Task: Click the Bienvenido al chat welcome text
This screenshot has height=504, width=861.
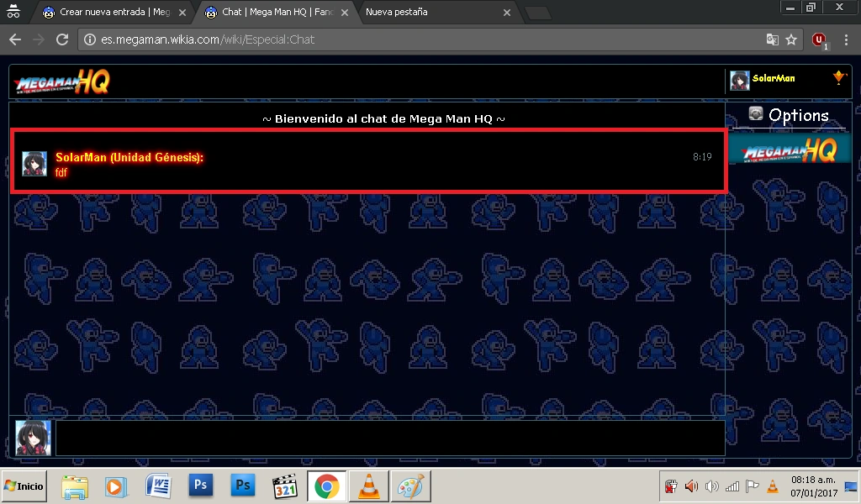Action: [383, 119]
